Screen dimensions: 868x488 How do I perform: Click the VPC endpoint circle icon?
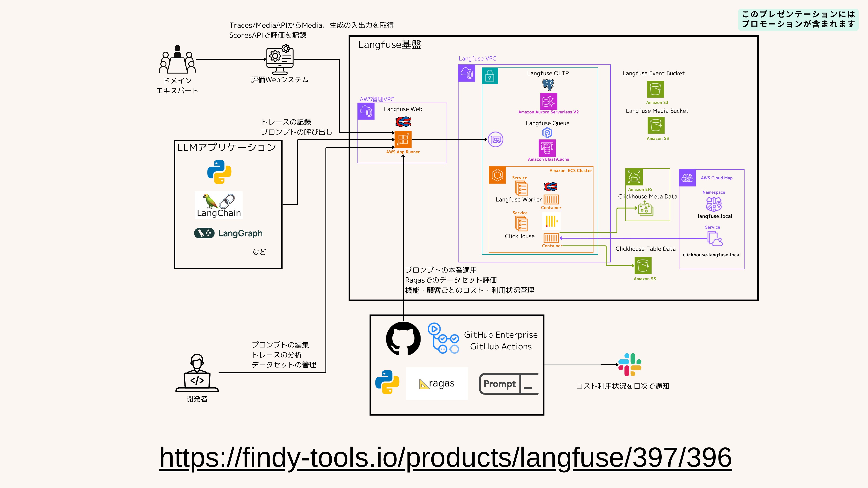(x=496, y=139)
